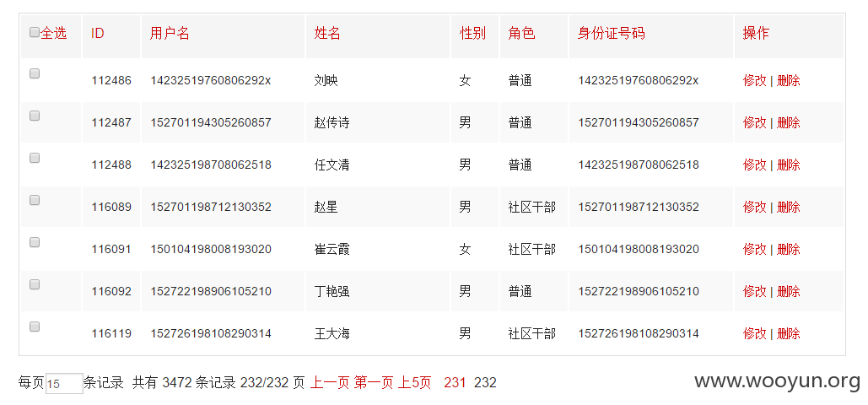Click the ID cell 116091
Screen dimensions: 868x405
111,249
